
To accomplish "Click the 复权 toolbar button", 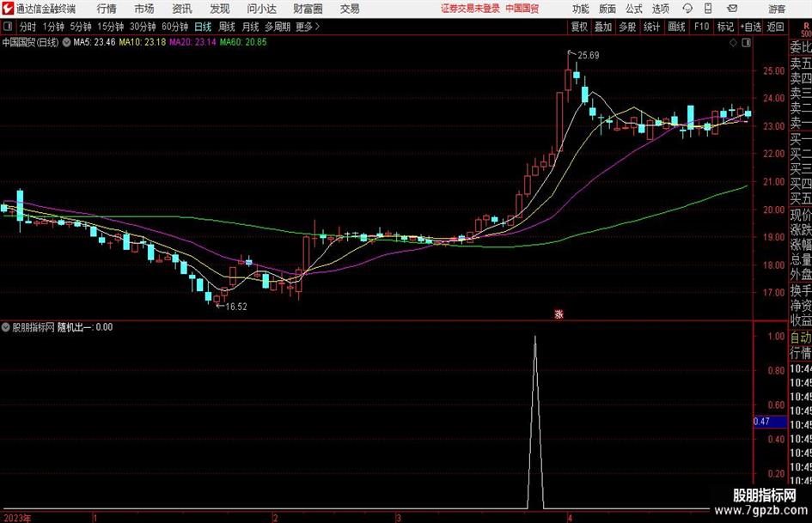I will point(579,27).
